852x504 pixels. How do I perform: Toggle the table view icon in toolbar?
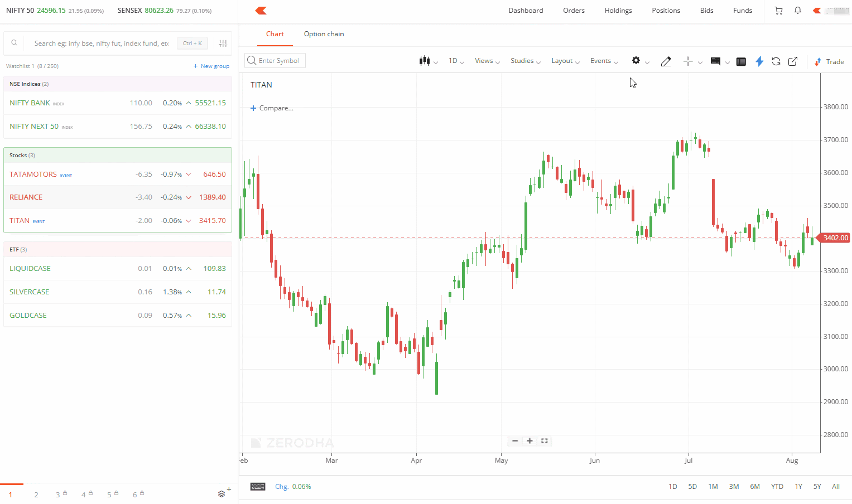(x=741, y=61)
